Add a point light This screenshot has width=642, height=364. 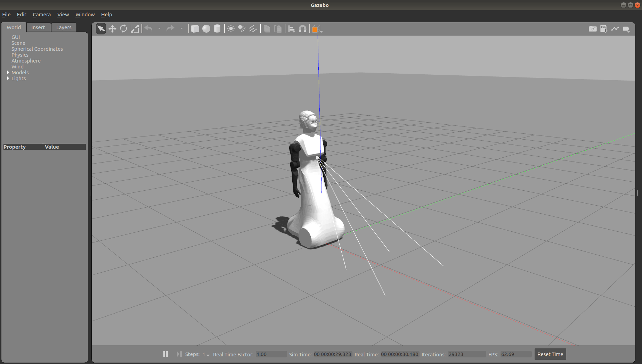(231, 29)
